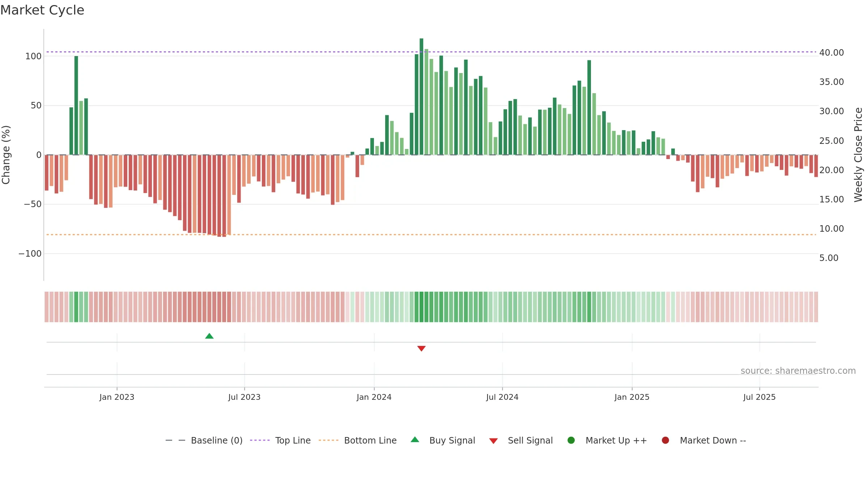Click the Jan 2025 axis label
The width and height of the screenshot is (868, 488).
[x=632, y=397]
